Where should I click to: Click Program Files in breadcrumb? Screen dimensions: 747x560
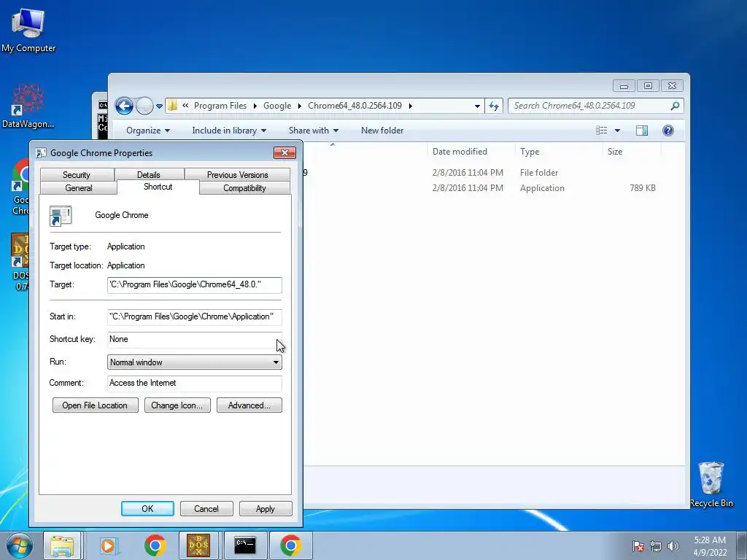click(220, 106)
